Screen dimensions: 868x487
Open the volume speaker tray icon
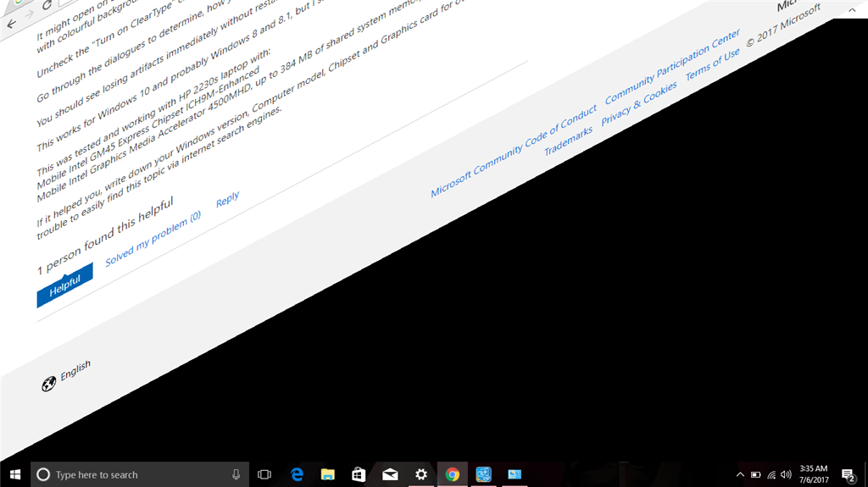pyautogui.click(x=786, y=474)
